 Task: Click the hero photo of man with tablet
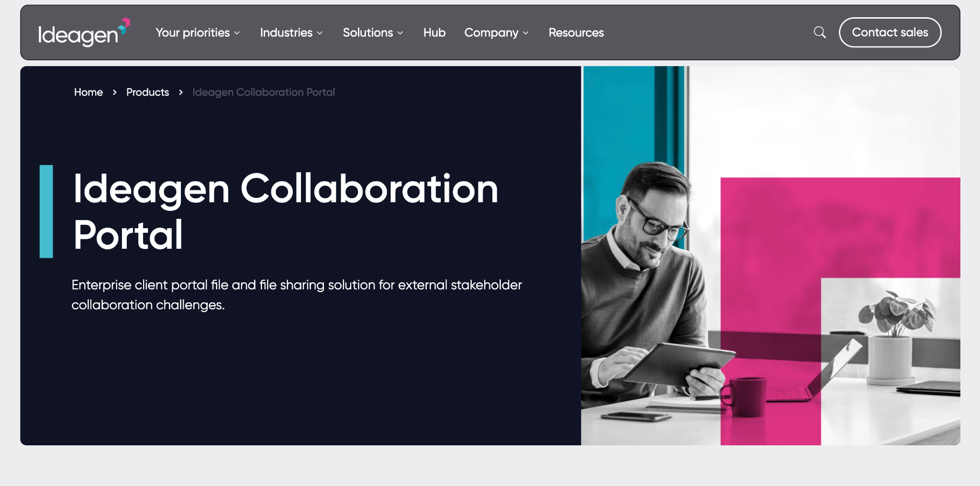pos(770,256)
